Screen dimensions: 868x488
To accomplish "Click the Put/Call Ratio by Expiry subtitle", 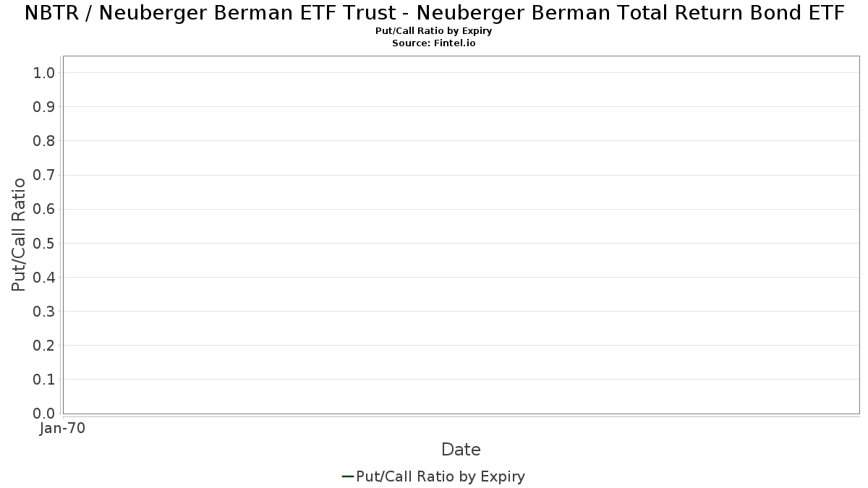I will click(434, 31).
